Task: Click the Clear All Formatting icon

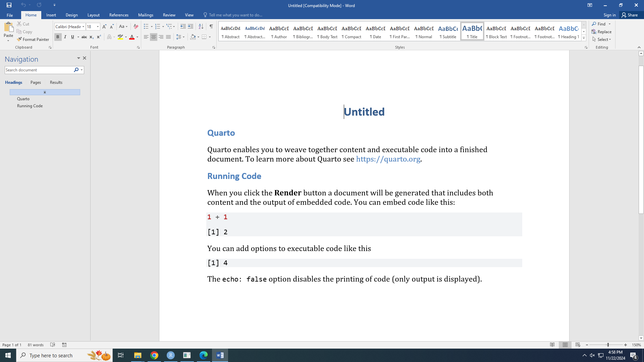Action: 136,26
